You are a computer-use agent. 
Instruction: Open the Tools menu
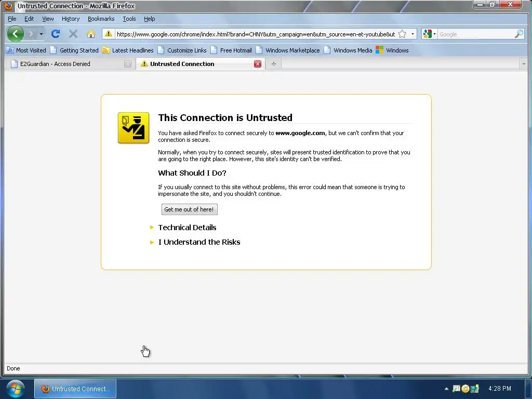129,19
